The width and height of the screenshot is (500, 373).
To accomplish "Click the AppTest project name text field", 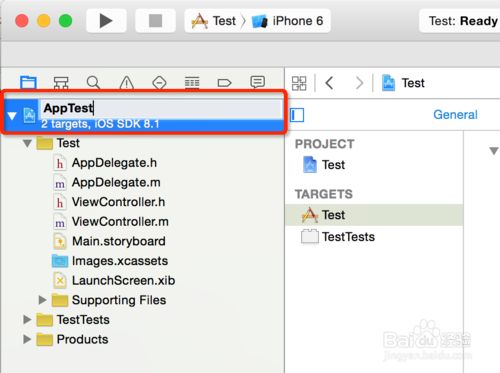I will 161,108.
